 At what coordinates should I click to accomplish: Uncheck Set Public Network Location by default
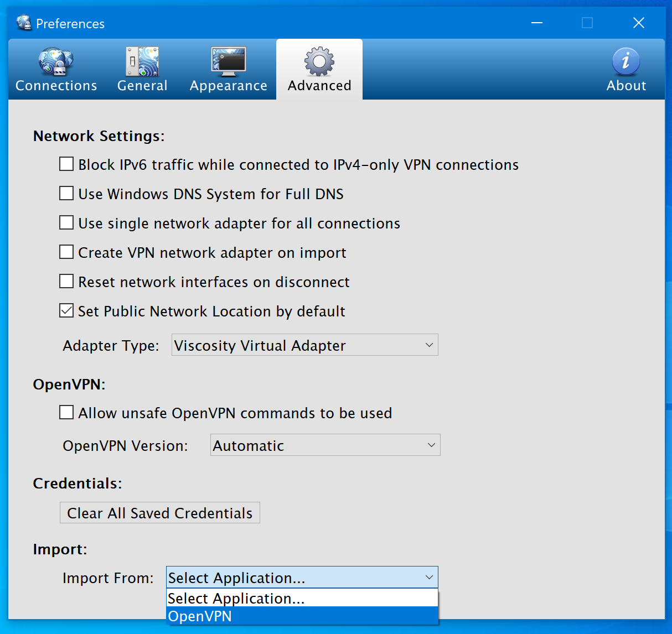coord(66,311)
